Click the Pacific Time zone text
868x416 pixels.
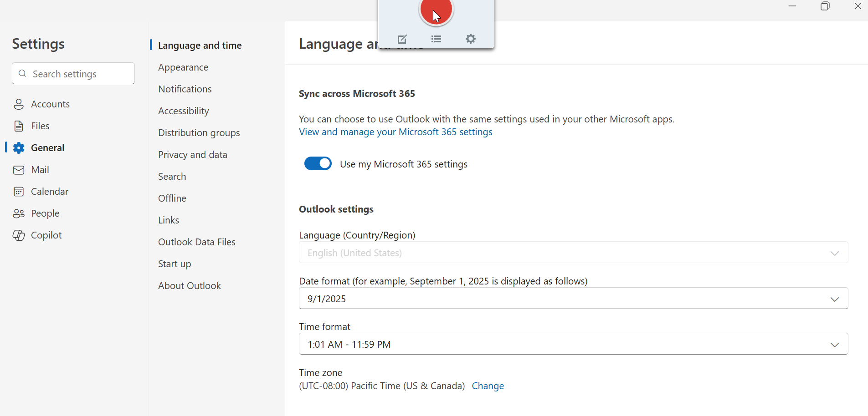(x=382, y=386)
